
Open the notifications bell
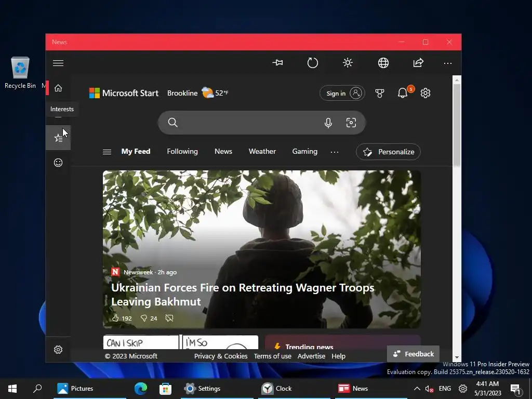403,93
